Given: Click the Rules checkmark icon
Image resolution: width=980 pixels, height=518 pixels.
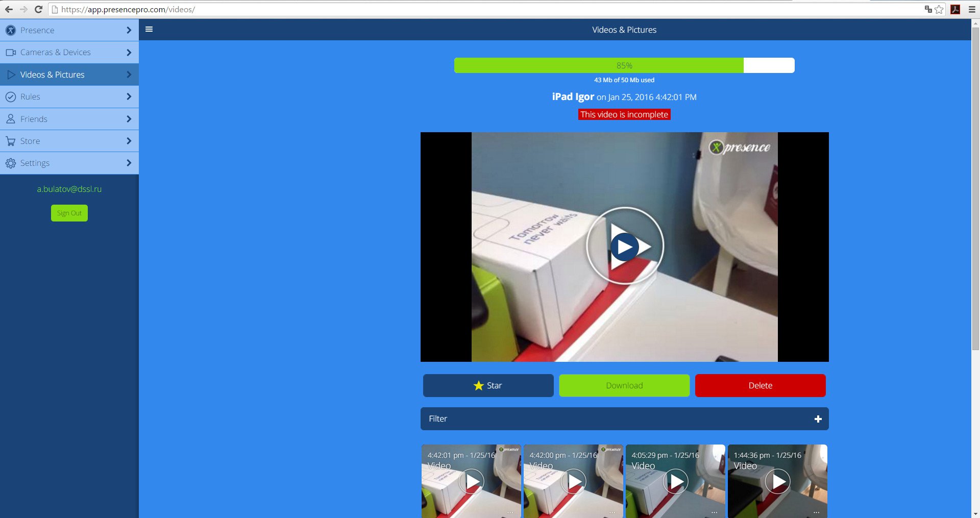Looking at the screenshot, I should [x=11, y=97].
